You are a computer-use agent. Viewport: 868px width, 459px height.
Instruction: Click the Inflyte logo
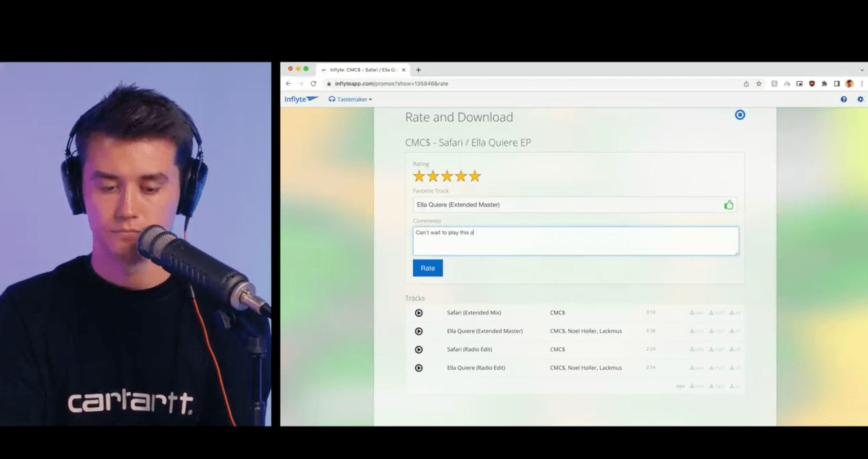click(301, 99)
